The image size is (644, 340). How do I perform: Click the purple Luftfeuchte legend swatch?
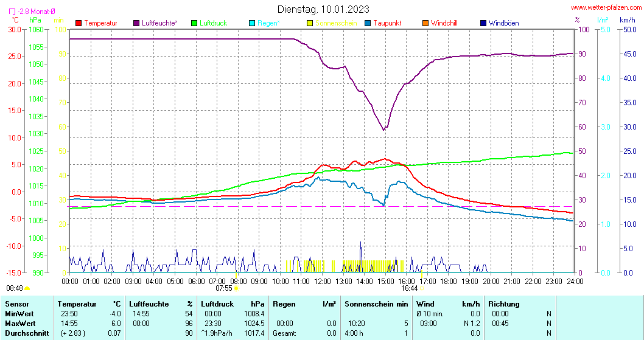pyautogui.click(x=136, y=23)
